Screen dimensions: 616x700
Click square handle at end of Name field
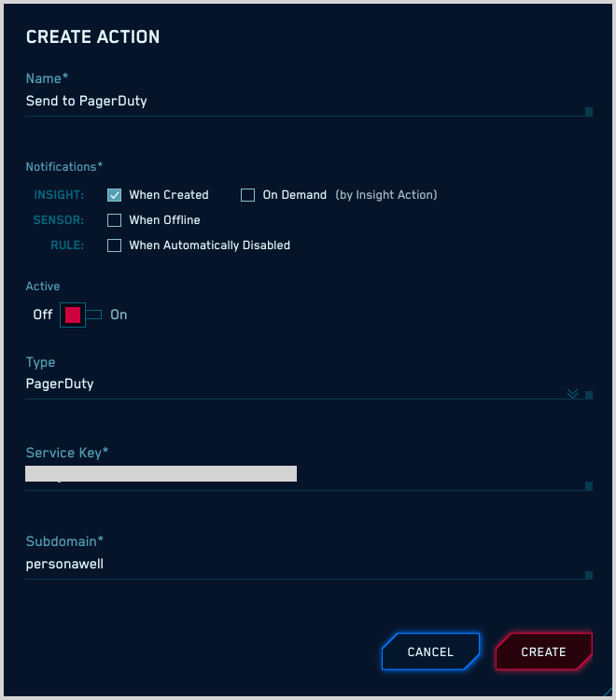click(589, 112)
